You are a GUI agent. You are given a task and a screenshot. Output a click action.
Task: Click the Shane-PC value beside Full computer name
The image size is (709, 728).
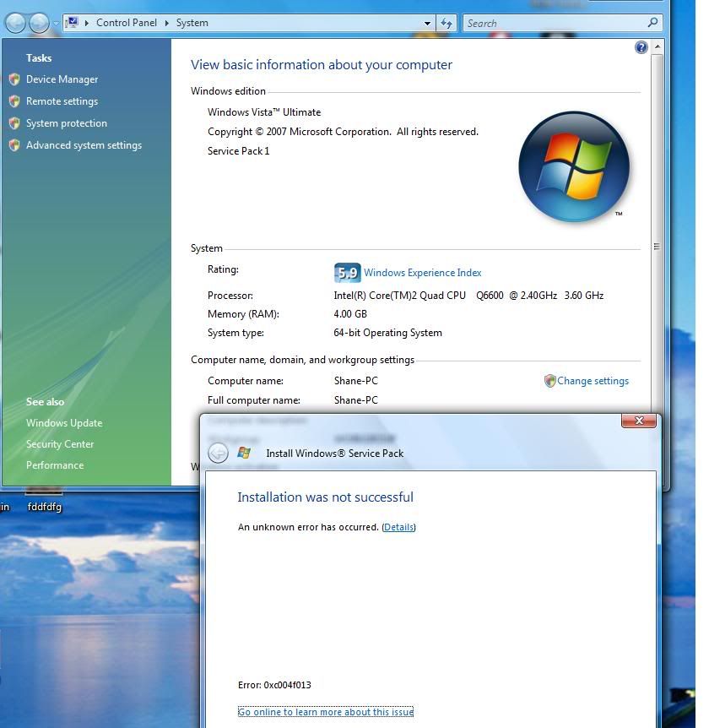[x=356, y=400]
